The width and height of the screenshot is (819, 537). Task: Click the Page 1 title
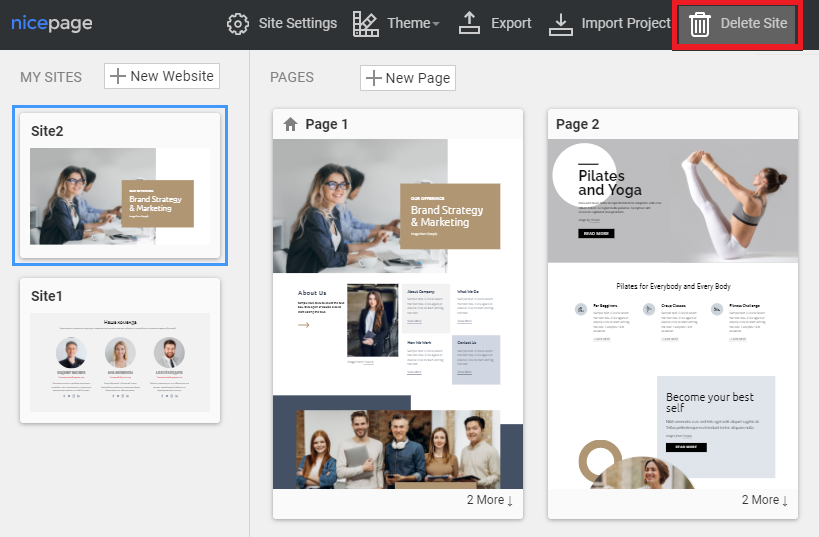coord(326,124)
